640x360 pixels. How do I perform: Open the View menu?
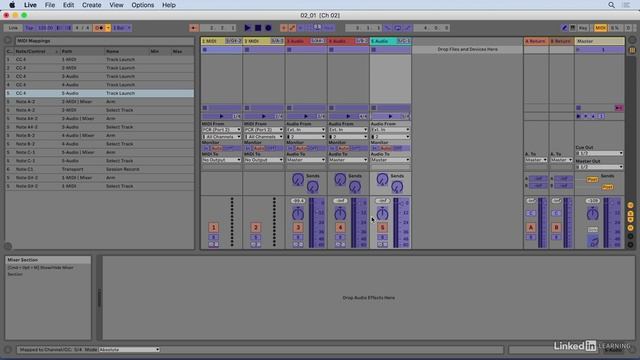point(116,5)
